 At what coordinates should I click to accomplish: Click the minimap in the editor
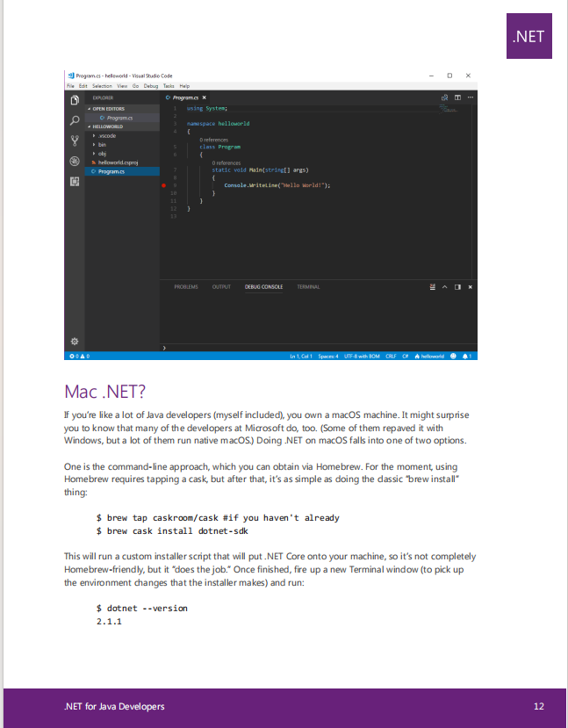point(449,109)
